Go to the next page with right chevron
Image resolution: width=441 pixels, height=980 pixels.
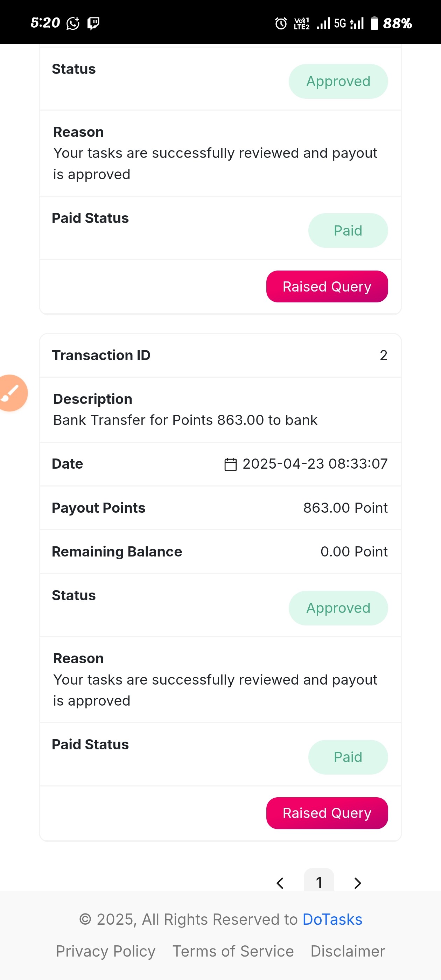[357, 883]
